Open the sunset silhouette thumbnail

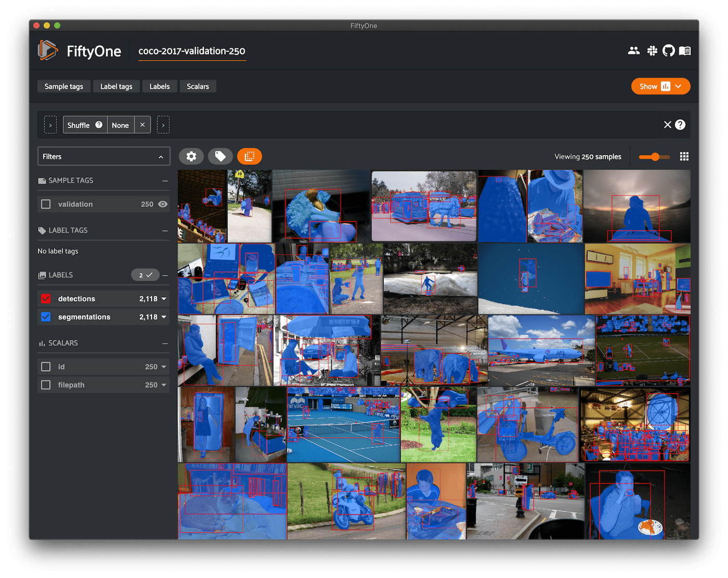coord(637,206)
